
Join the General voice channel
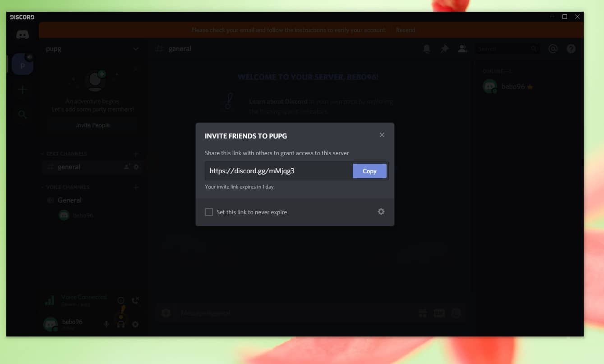69,200
